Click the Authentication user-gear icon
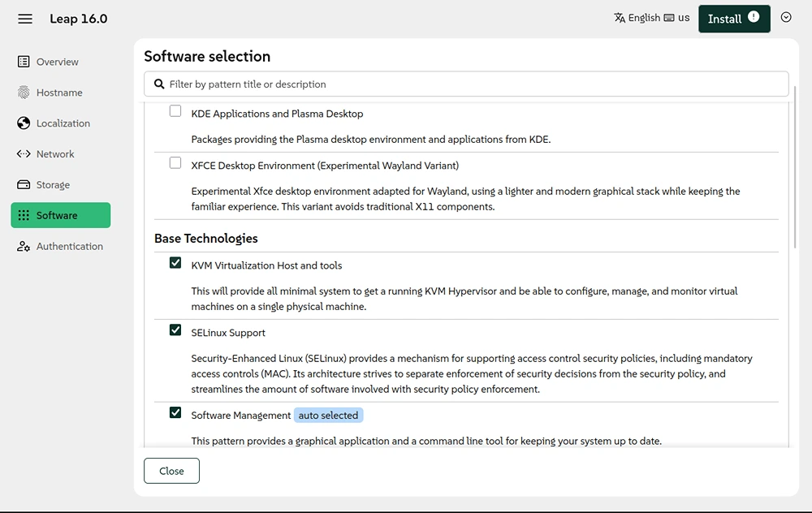The width and height of the screenshot is (812, 513). point(24,247)
